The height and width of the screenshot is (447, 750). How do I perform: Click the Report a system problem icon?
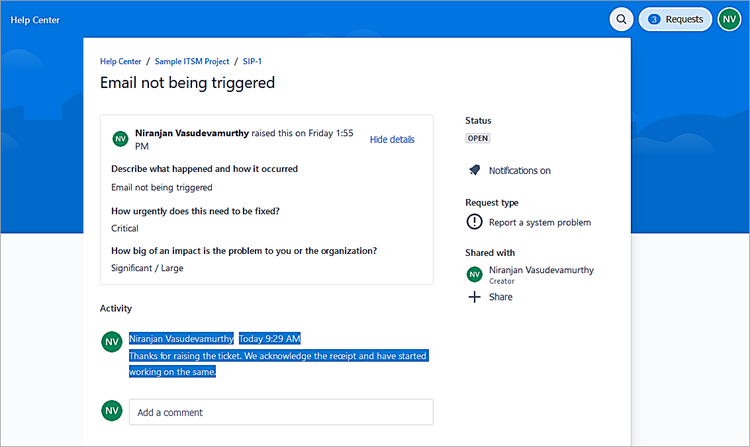pos(474,222)
